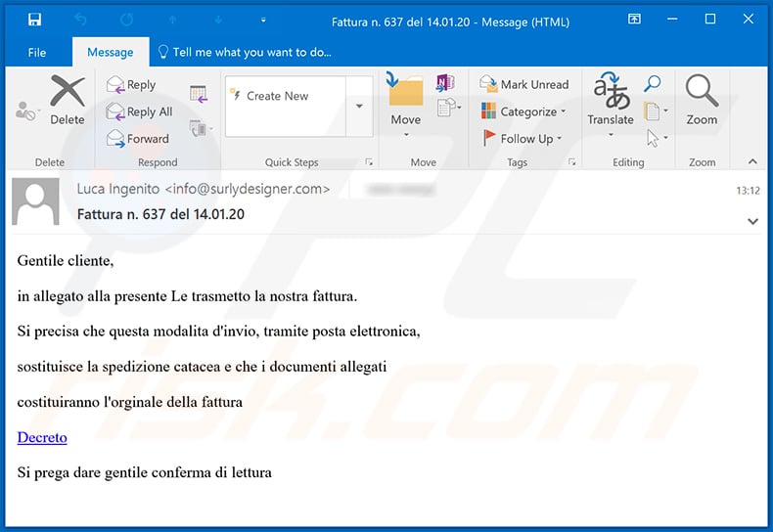Image resolution: width=773 pixels, height=532 pixels.
Task: Expand the Quick Steps gallery arrow
Action: point(359,106)
